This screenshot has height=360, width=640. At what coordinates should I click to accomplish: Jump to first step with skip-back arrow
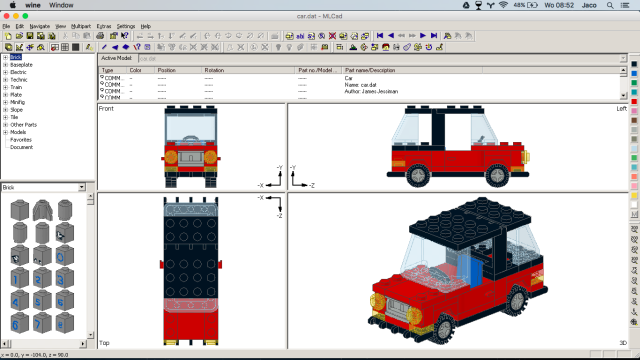pyautogui.click(x=380, y=36)
